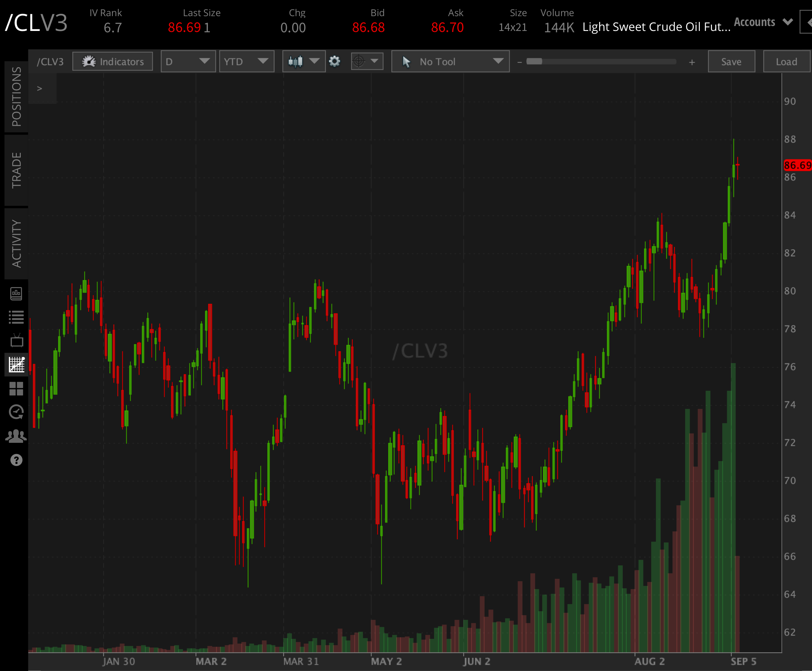
Task: Click the Load chart button
Action: [787, 61]
